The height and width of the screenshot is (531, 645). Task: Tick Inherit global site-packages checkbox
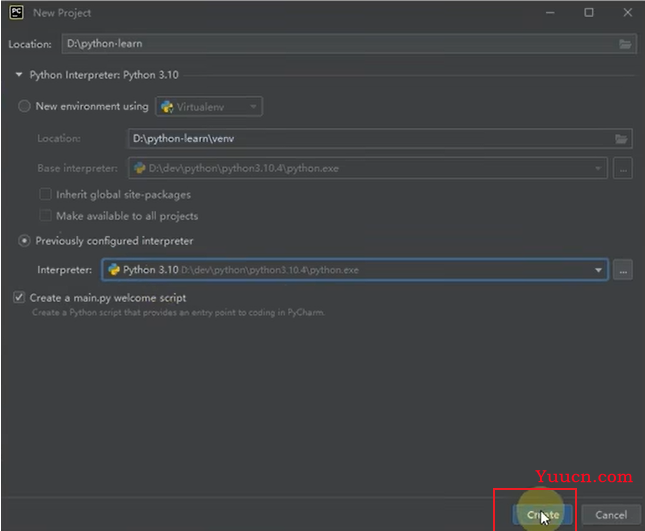pos(45,194)
